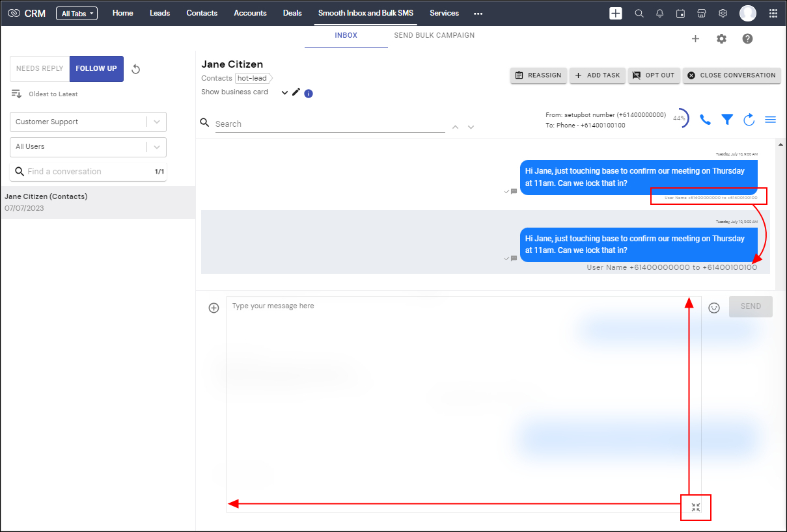Go to the Leads tab

point(159,13)
